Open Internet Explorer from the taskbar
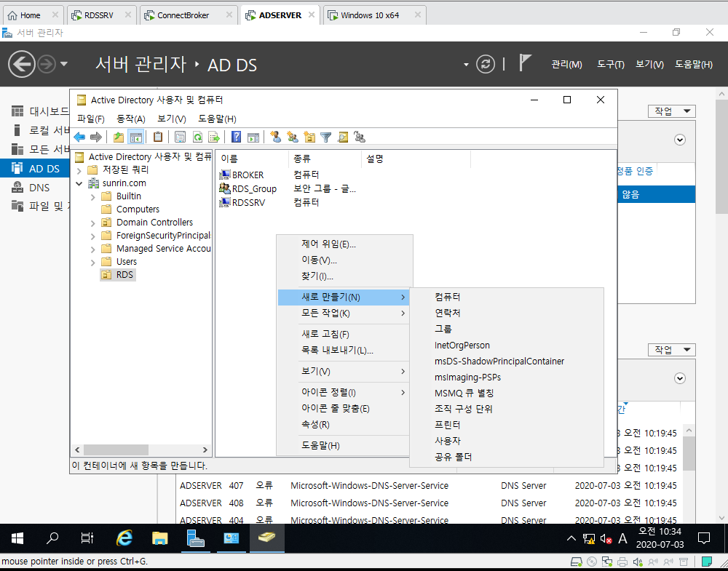This screenshot has height=571, width=728. [124, 538]
